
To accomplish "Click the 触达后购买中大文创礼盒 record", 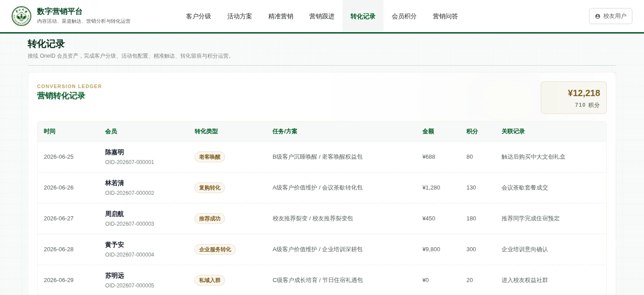I will click(x=533, y=157).
